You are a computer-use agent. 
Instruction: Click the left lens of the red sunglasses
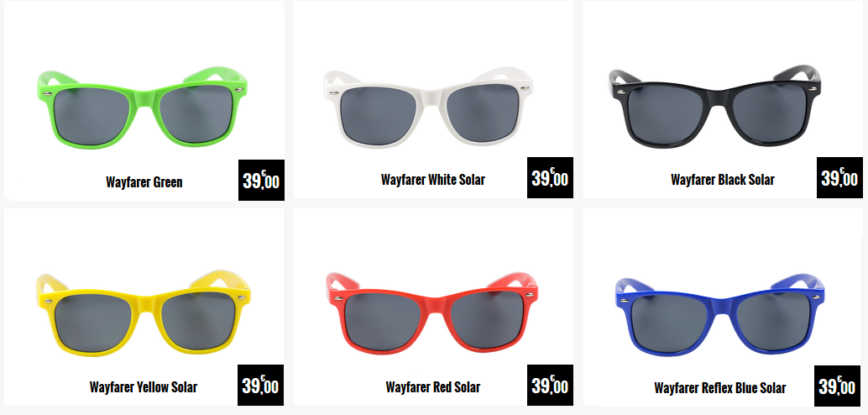click(x=383, y=322)
